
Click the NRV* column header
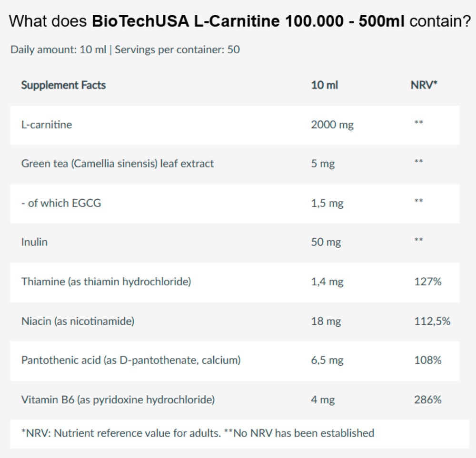[424, 85]
